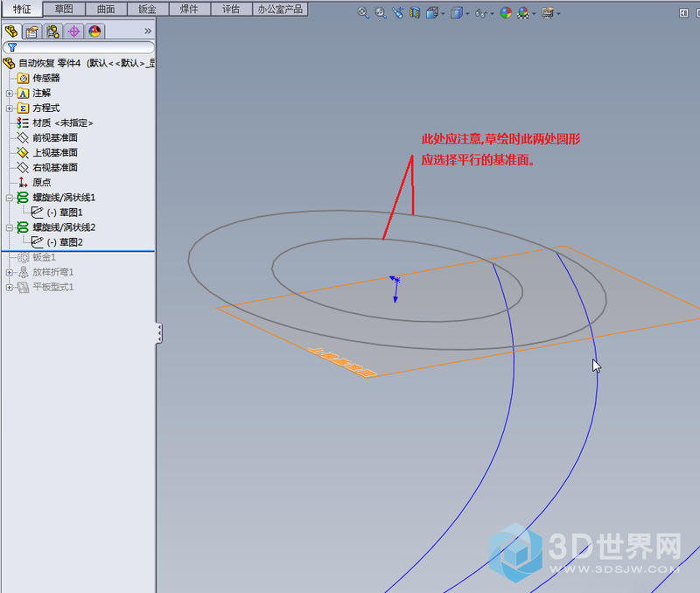Collapse the 螺旋线/涡状线1 feature node
The height and width of the screenshot is (593, 700).
pyautogui.click(x=10, y=198)
